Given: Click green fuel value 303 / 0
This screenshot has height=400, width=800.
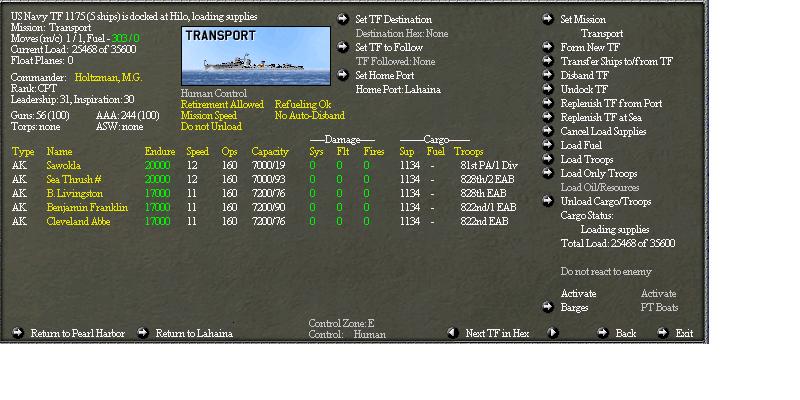Looking at the screenshot, I should click(x=126, y=38).
